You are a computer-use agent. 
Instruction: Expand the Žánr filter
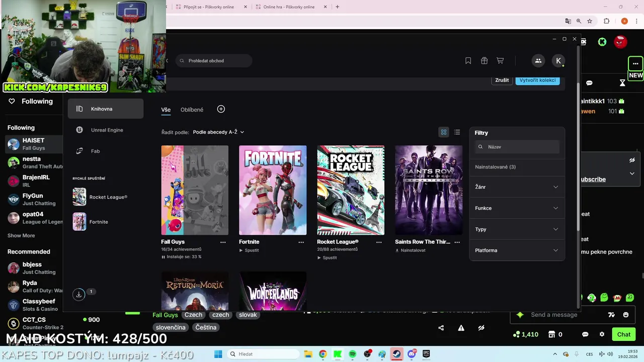(517, 187)
